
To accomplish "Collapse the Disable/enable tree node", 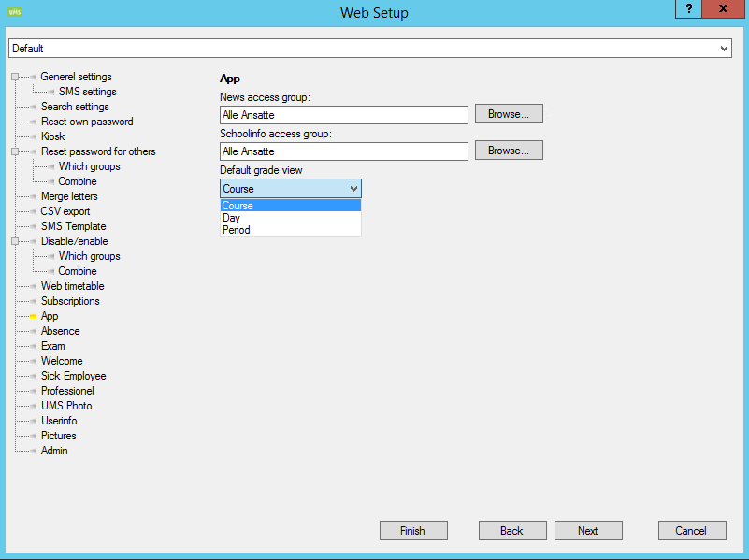I will (15, 241).
